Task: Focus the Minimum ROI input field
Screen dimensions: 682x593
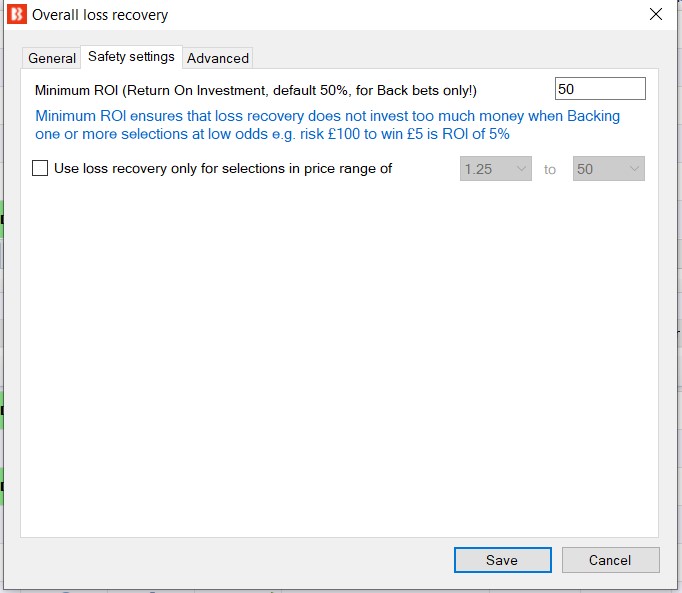Action: [600, 89]
